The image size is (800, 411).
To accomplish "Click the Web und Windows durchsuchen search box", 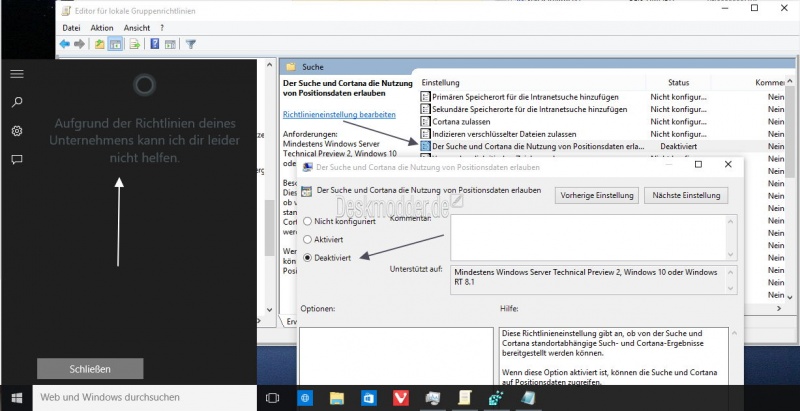I will [x=145, y=397].
